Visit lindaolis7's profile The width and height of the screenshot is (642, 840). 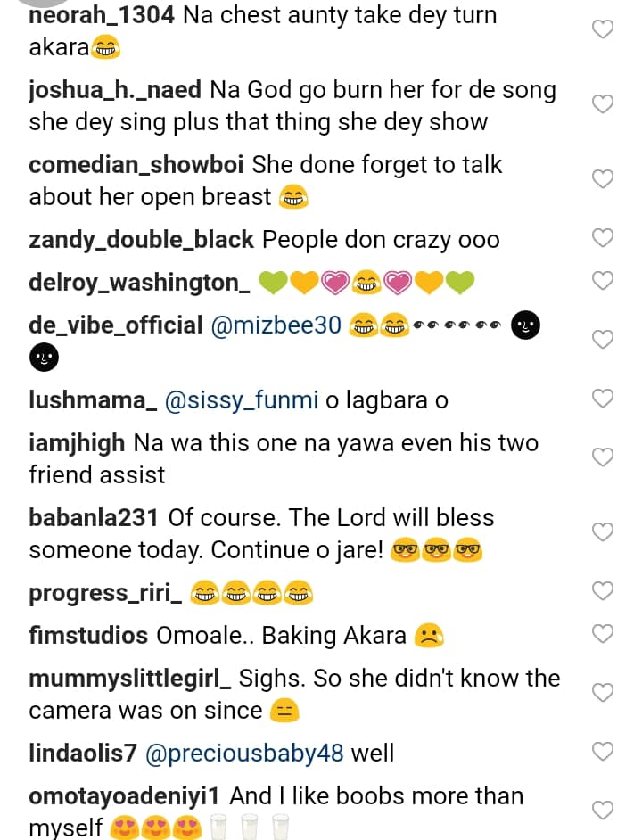(82, 754)
